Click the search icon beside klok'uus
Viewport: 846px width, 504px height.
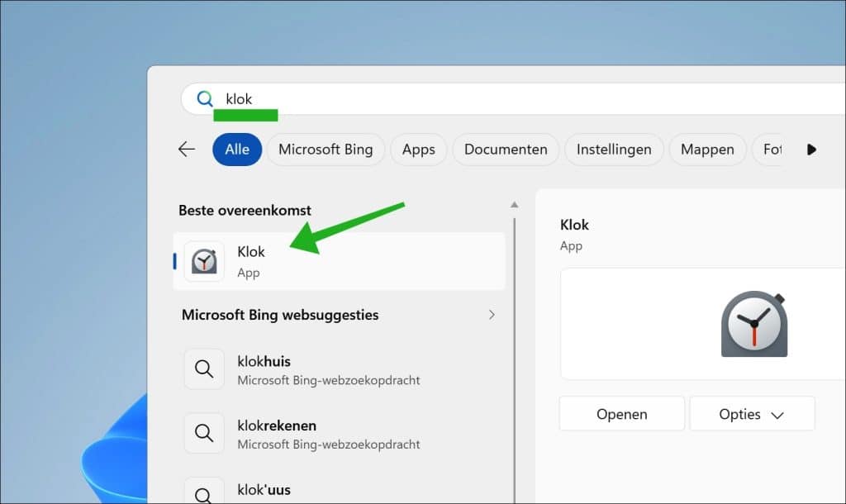click(x=204, y=492)
